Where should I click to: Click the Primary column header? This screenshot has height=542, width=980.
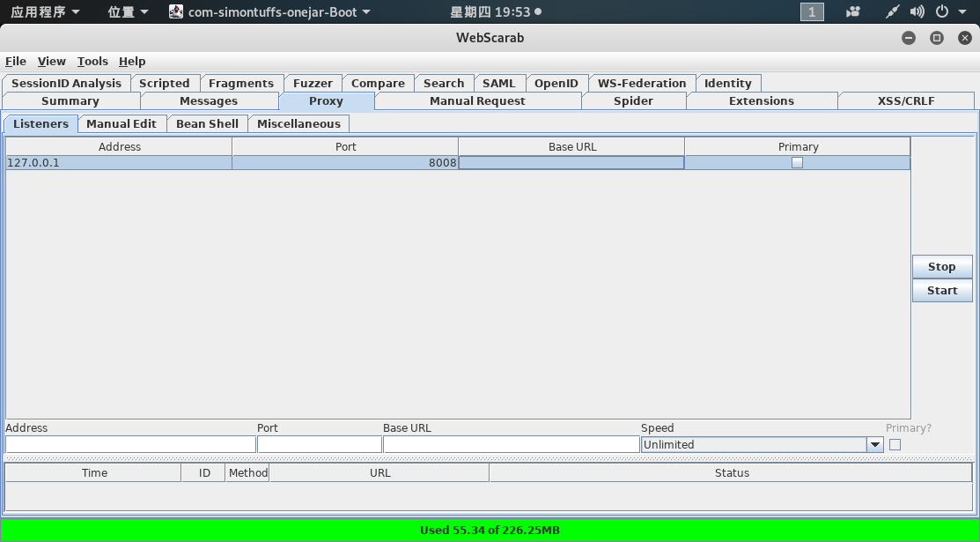click(798, 146)
